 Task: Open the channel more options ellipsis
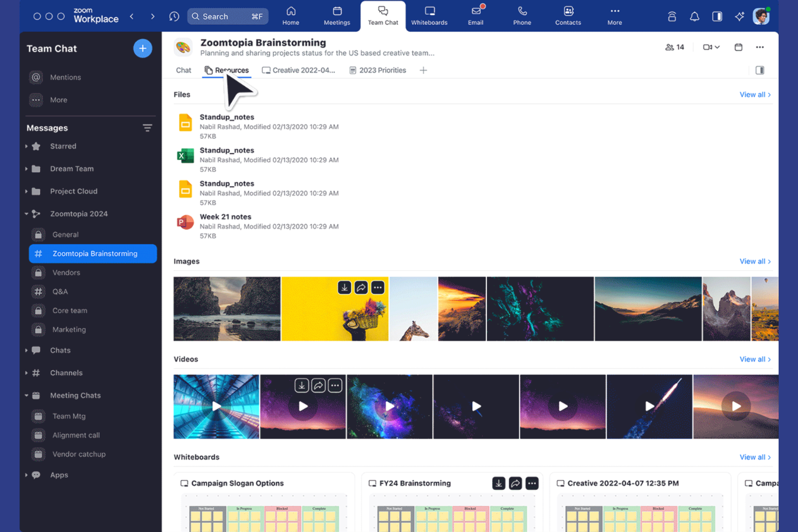click(x=760, y=47)
